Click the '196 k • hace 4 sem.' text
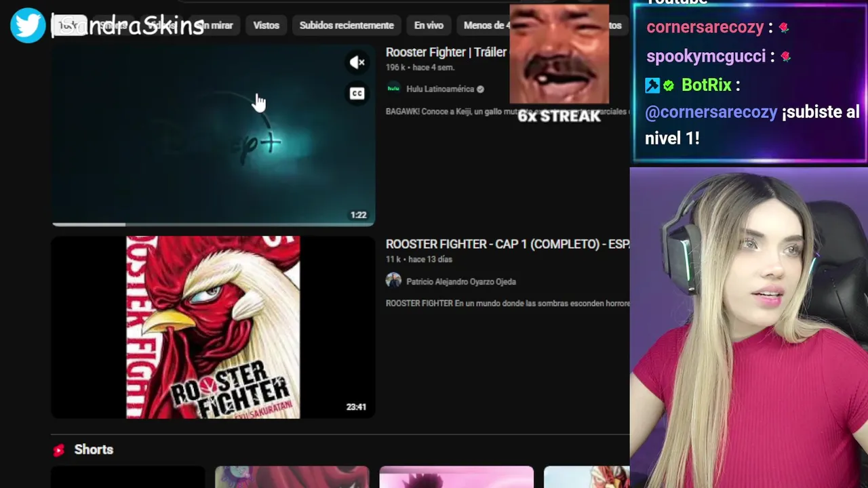 click(420, 67)
